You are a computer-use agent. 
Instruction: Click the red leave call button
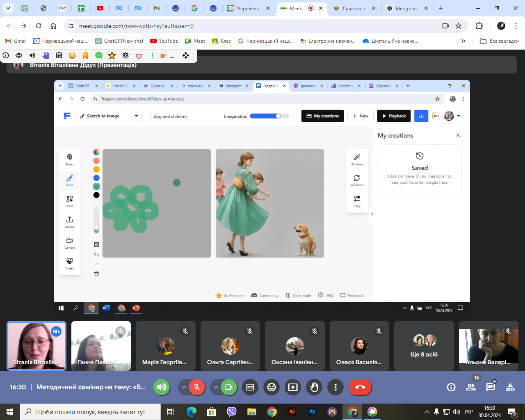tap(360, 387)
